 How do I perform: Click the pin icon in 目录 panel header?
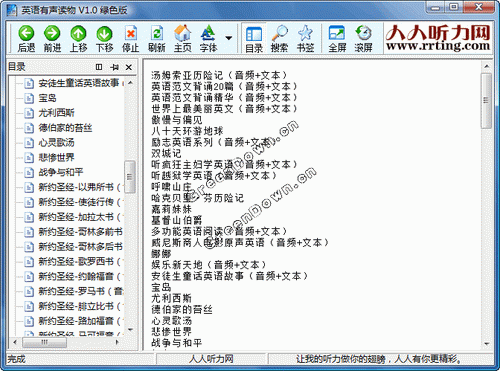[x=114, y=67]
